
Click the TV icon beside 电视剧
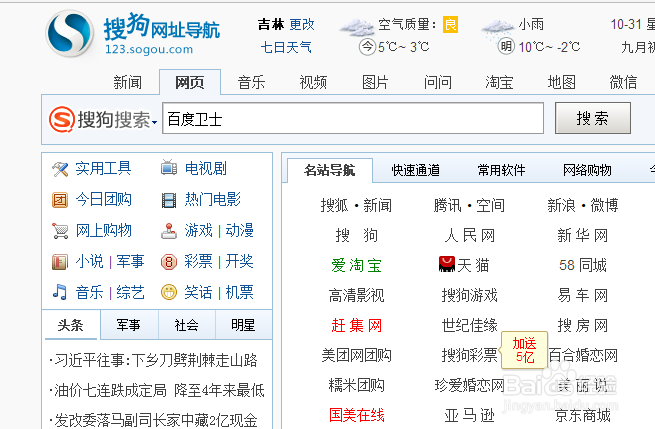tap(169, 168)
